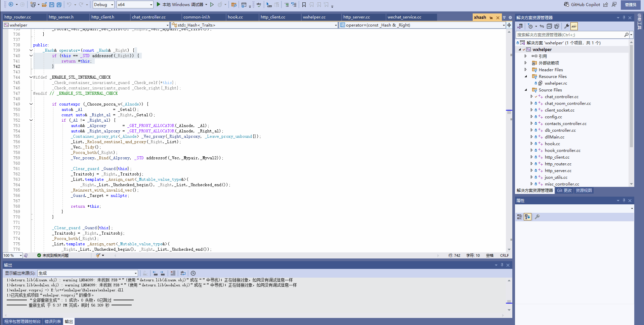Collapse the operator= function fold at line 739
This screenshot has width=644, height=325.
(x=31, y=50)
